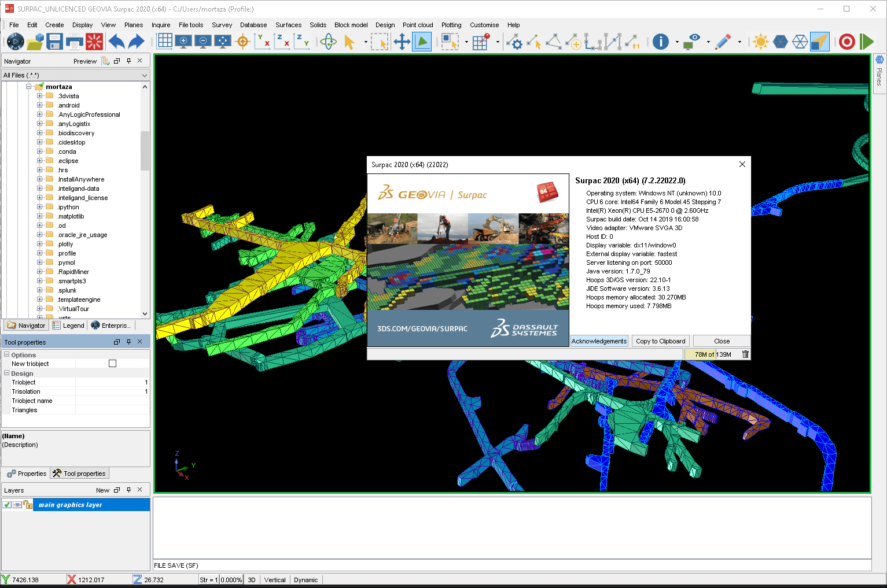Switch to the Legend tab
Image resolution: width=887 pixels, height=588 pixels.
(x=69, y=326)
